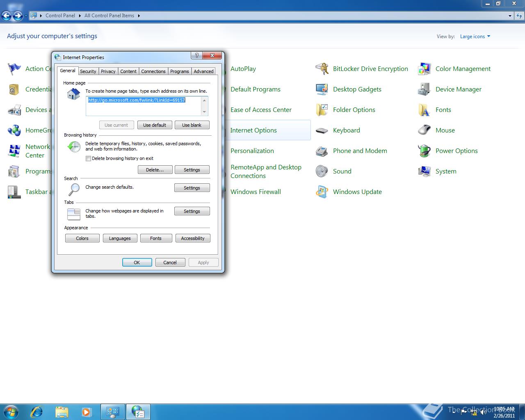This screenshot has height=420, width=525.
Task: Open the Keyboard icon
Action: 322,130
